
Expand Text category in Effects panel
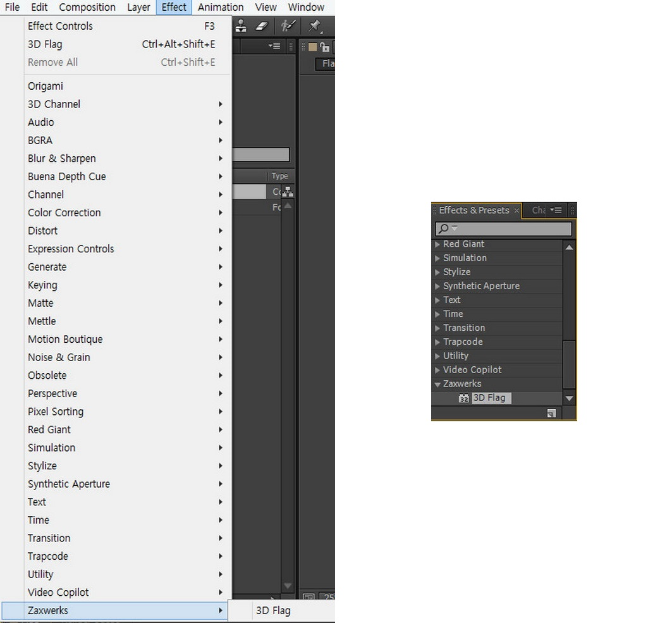[437, 300]
